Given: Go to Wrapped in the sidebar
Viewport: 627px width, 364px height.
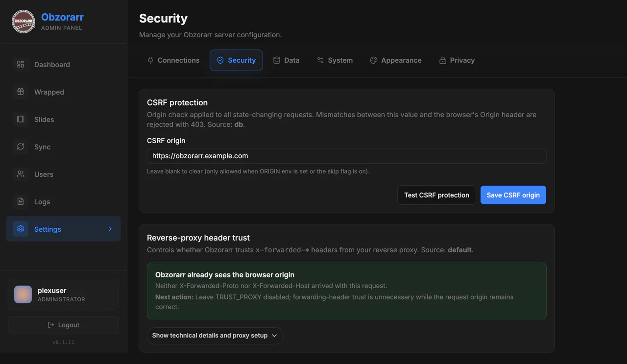Looking at the screenshot, I should (x=63, y=92).
